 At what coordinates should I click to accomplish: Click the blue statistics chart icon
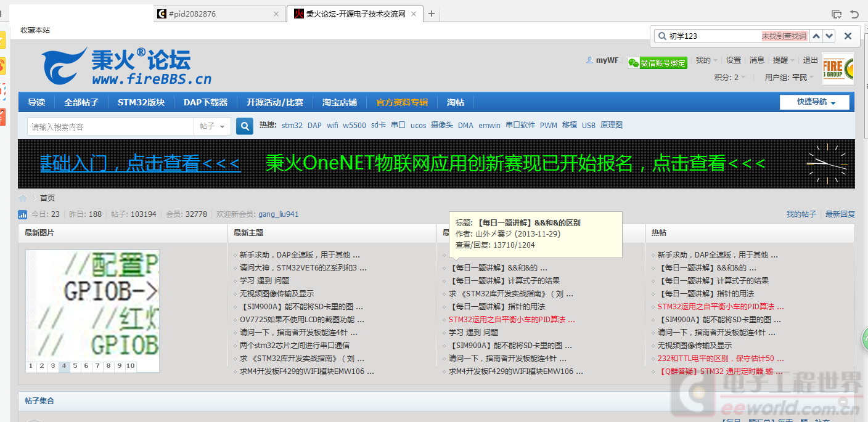click(23, 214)
